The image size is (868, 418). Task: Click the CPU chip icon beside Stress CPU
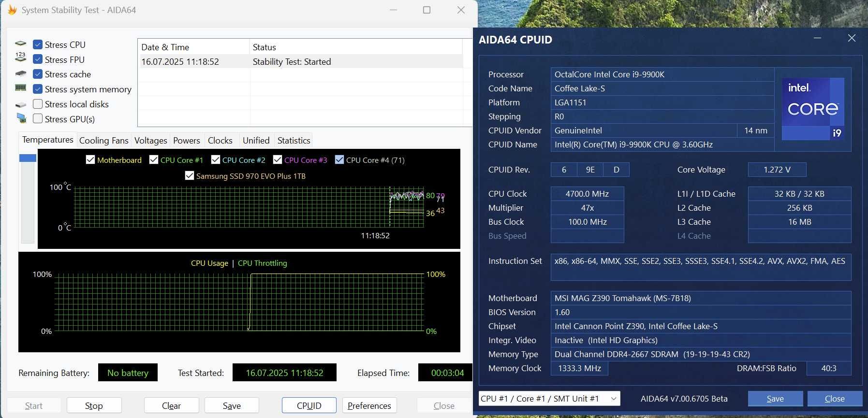coord(21,44)
